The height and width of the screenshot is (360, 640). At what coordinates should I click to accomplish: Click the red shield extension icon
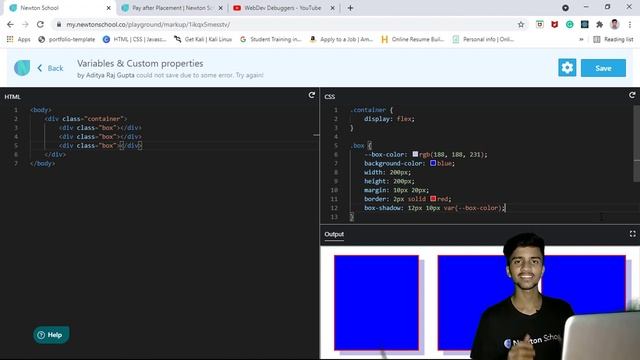pos(554,24)
